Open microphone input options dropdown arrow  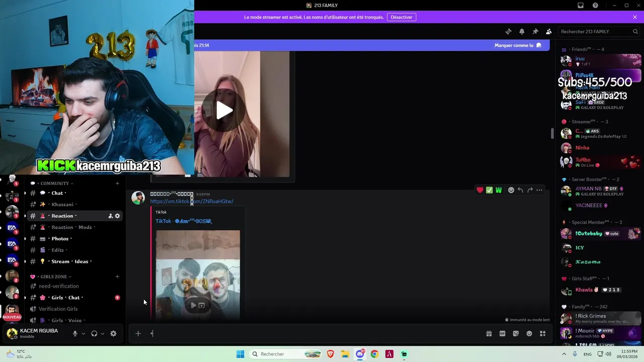(84, 333)
